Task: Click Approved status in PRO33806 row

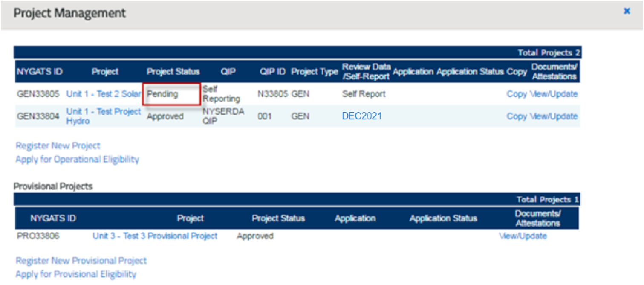Action: pos(255,236)
